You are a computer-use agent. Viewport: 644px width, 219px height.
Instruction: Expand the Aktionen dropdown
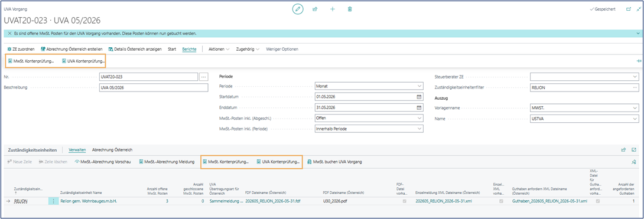pyautogui.click(x=219, y=49)
